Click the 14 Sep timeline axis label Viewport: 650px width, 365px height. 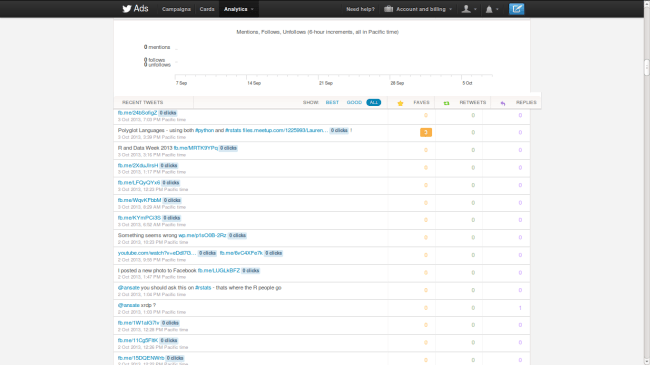click(254, 83)
